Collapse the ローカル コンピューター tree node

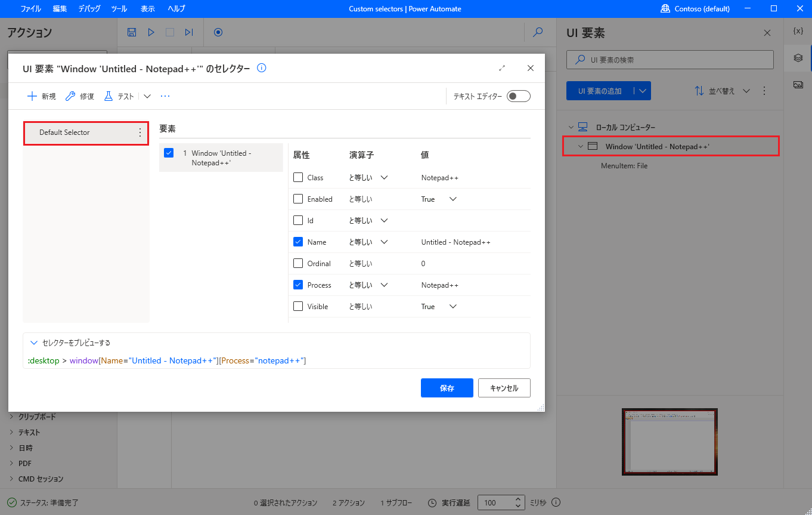coord(571,127)
